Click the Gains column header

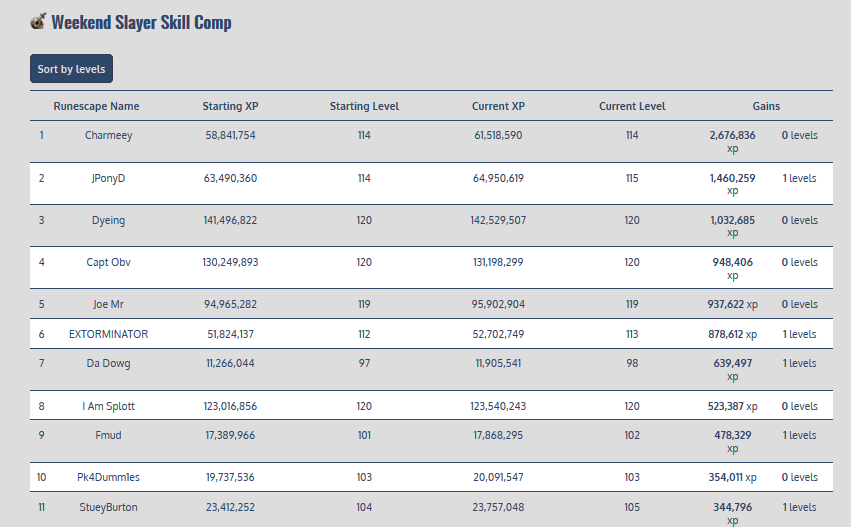[x=767, y=106]
